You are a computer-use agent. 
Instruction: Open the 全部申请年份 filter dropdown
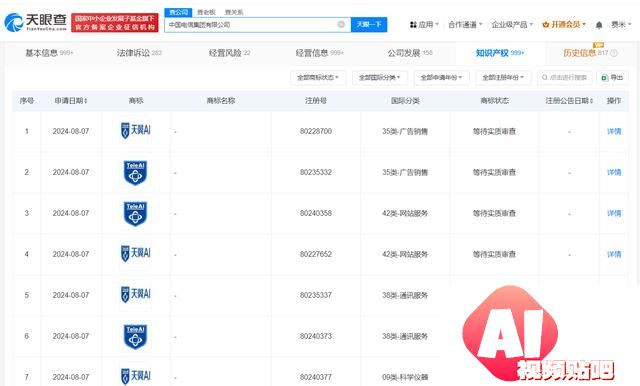[x=442, y=78]
